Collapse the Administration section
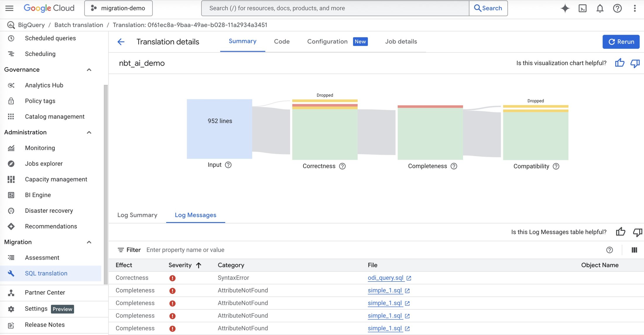 click(89, 132)
